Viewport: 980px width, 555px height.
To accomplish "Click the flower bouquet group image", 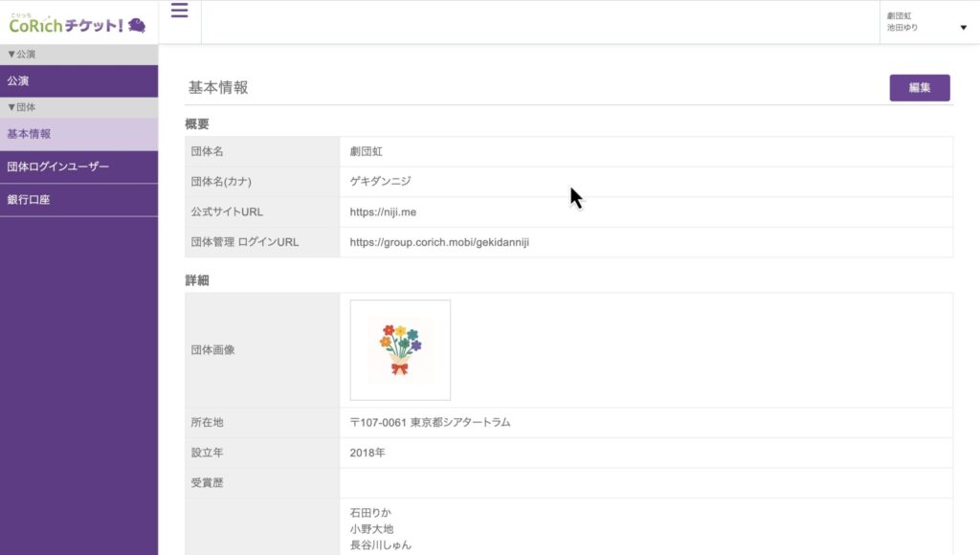I will [400, 350].
